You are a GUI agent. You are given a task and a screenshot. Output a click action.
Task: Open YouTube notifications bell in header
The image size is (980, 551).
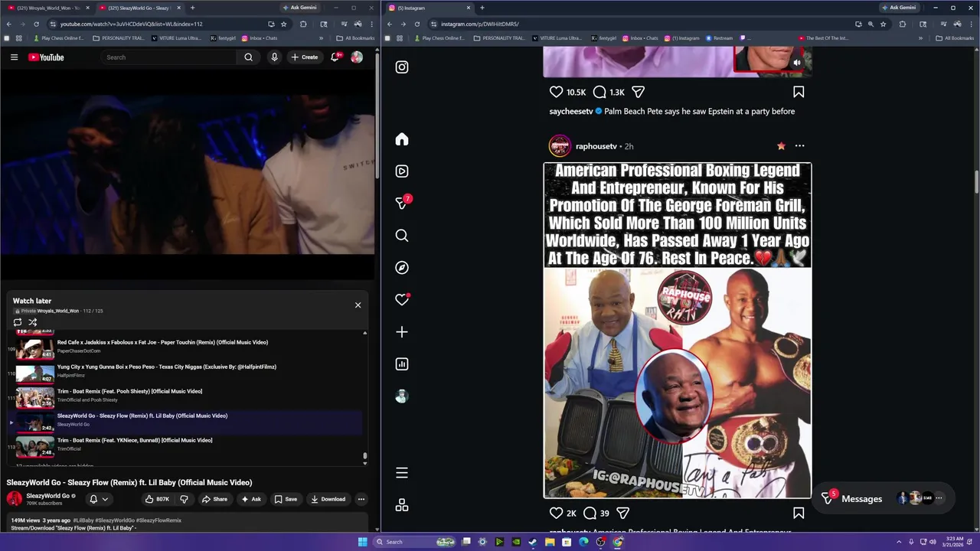tap(335, 57)
